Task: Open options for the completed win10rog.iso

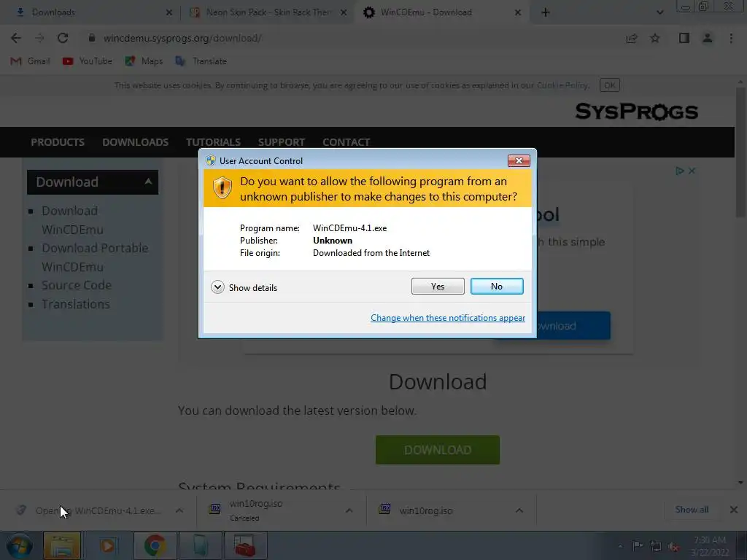Action: point(519,510)
